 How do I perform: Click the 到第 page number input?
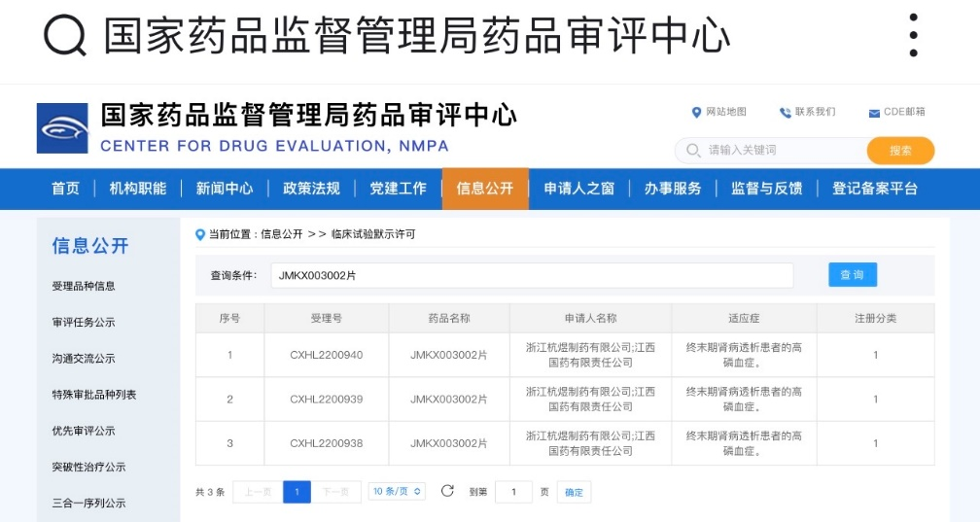[x=513, y=492]
